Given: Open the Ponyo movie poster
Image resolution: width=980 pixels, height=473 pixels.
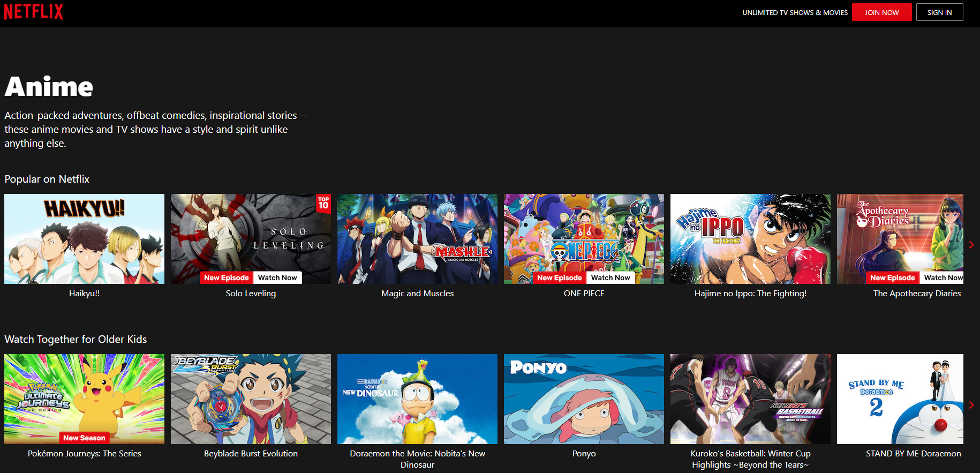Looking at the screenshot, I should pyautogui.click(x=584, y=399).
